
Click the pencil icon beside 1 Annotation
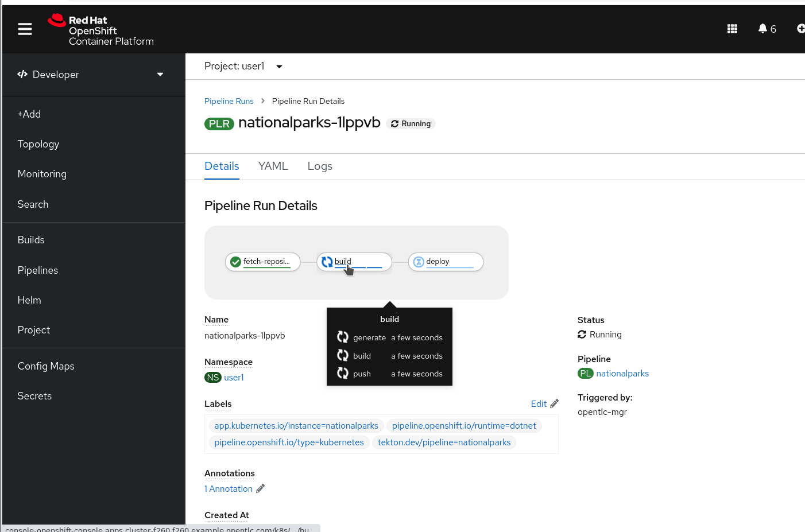[x=260, y=488]
